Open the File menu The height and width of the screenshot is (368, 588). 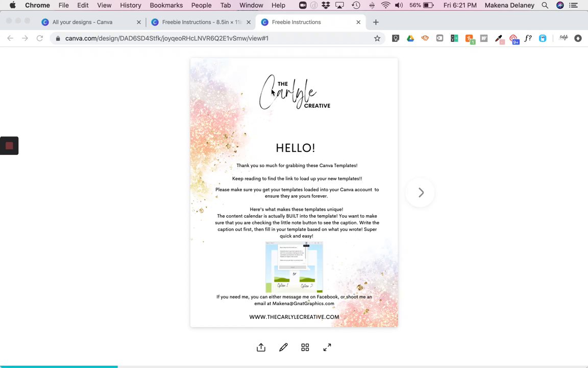(63, 5)
